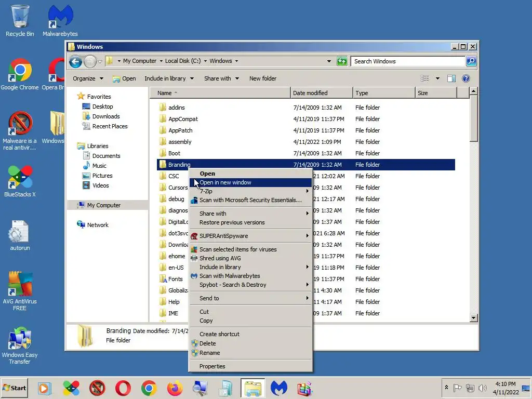Select the Malweare is a real antivirus shortcut
The image size is (532, 399).
[x=20, y=130]
